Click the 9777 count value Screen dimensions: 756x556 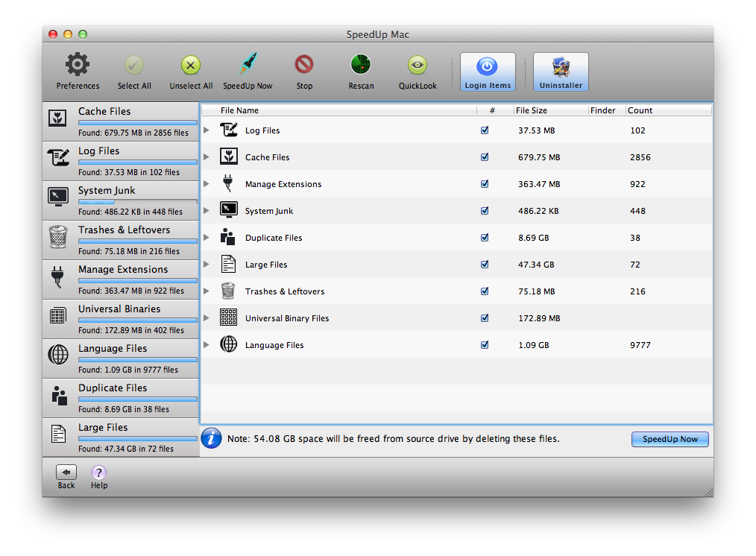(x=640, y=345)
